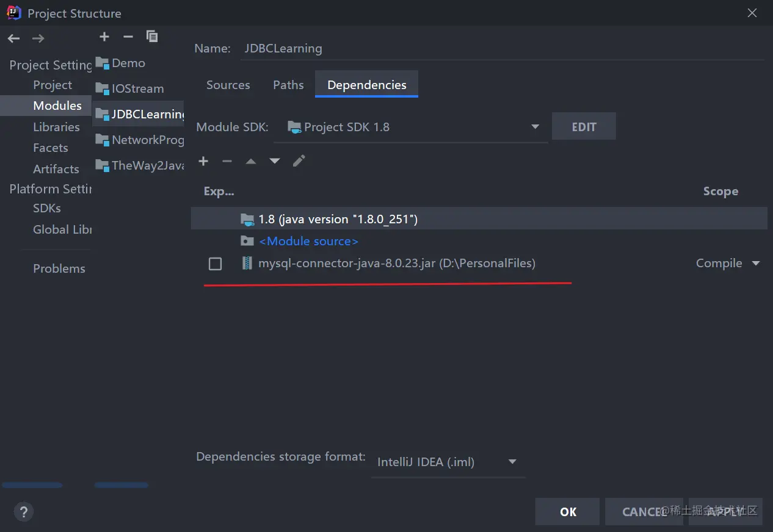The image size is (773, 532).
Task: Toggle export checkbox for mysql-connector jar
Action: click(215, 264)
